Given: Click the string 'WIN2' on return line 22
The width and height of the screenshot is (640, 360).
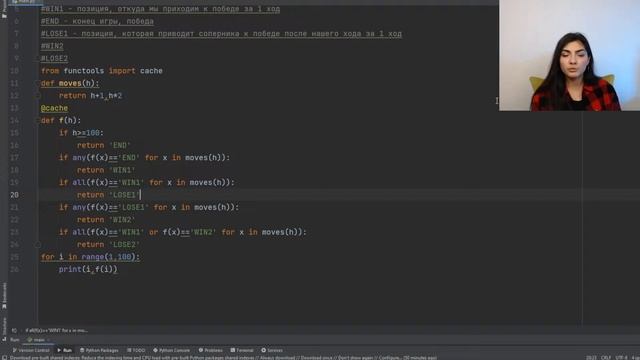Looking at the screenshot, I should (122, 220).
